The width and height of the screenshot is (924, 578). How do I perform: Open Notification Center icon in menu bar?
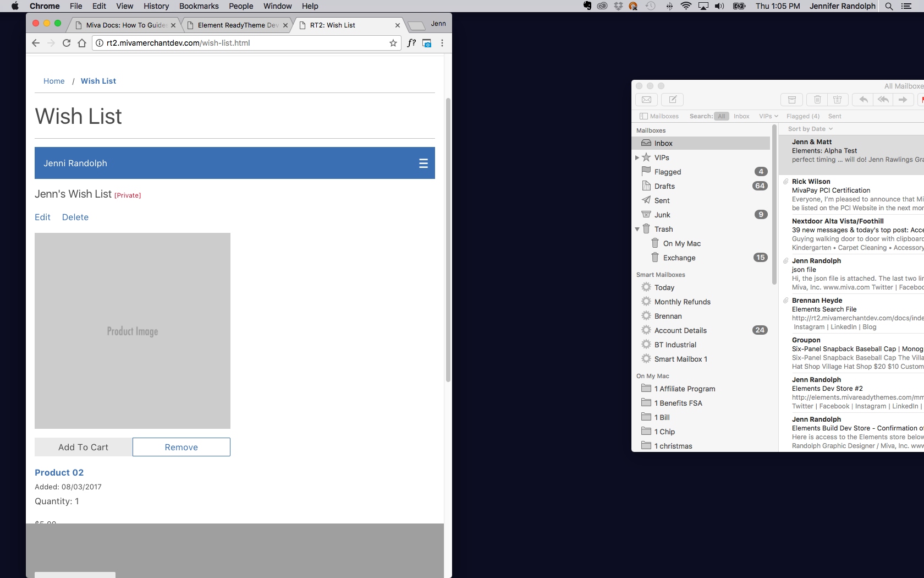tap(906, 6)
